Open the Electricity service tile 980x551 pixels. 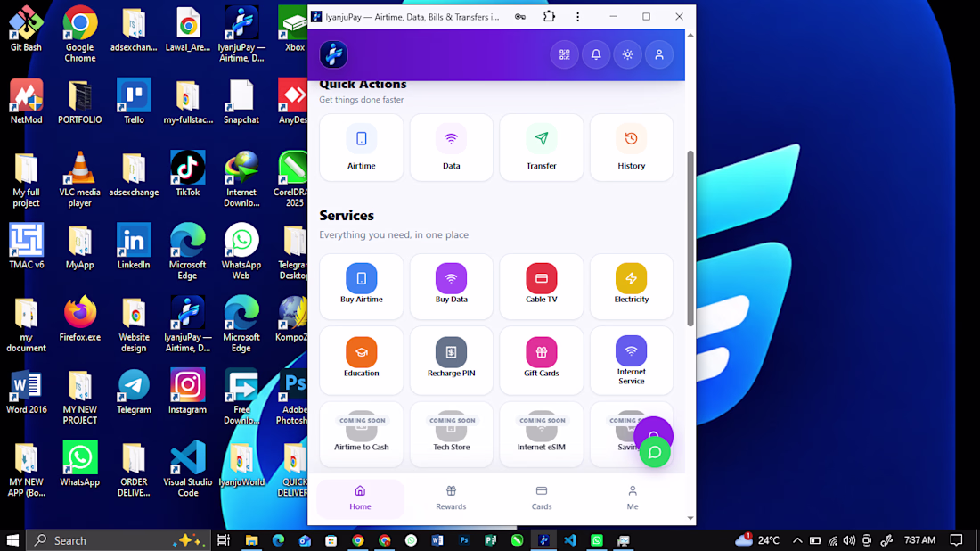click(632, 286)
